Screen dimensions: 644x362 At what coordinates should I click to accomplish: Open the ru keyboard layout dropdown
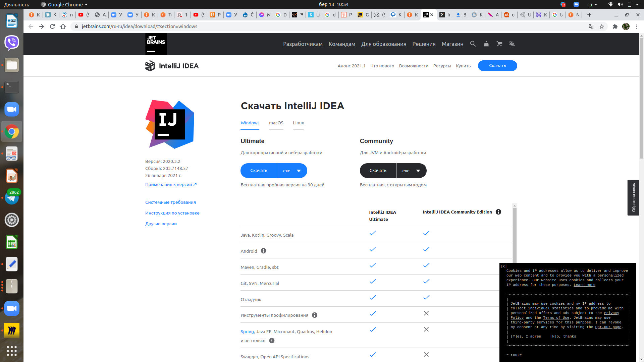(592, 4)
